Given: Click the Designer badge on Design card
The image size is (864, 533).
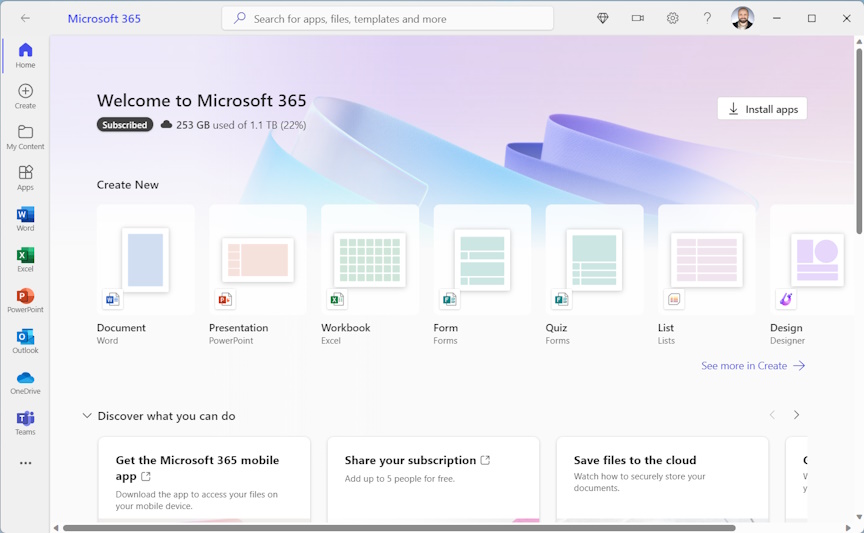Looking at the screenshot, I should (786, 299).
